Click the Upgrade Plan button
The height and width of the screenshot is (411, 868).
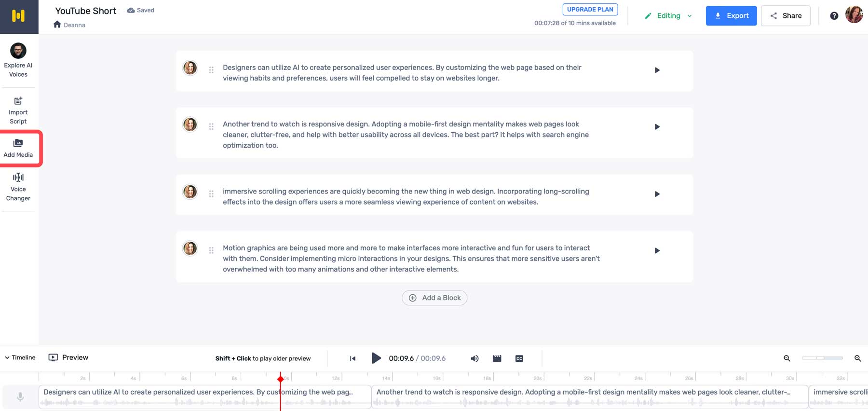pos(590,9)
